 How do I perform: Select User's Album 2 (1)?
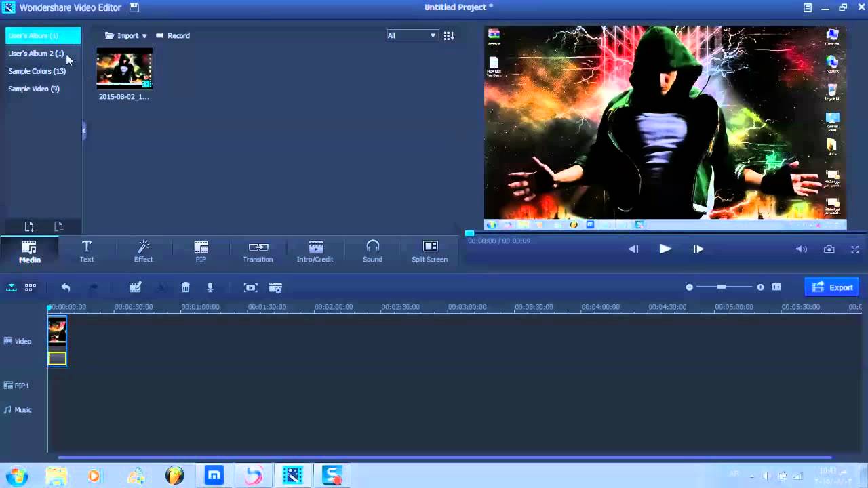[36, 54]
